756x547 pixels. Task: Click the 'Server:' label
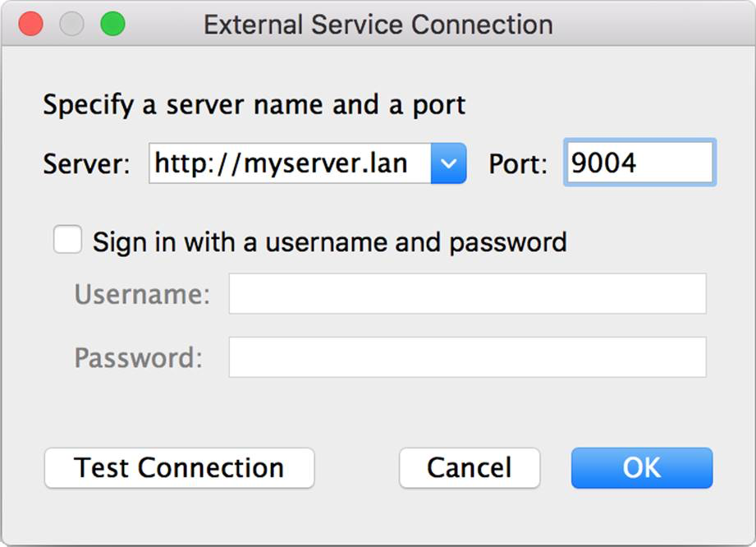point(86,164)
